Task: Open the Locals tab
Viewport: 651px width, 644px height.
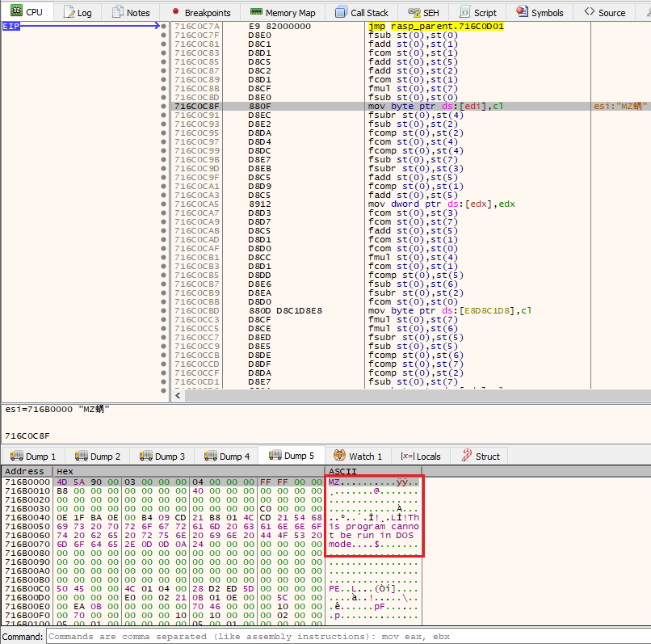Action: [421, 457]
